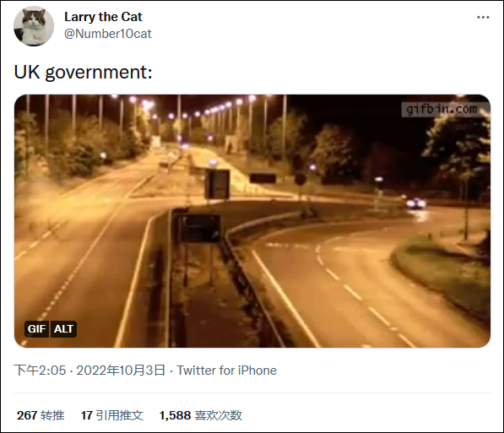Image resolution: width=504 pixels, height=433 pixels.
Task: Click Larry the Cat's profile avatar
Action: (x=34, y=26)
